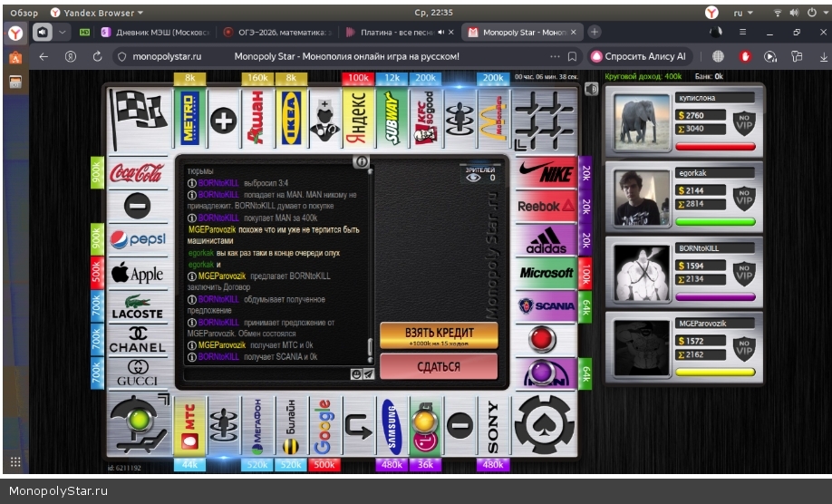The width and height of the screenshot is (832, 504).
Task: Expand the ru keyboard layout dropdown
Action: pyautogui.click(x=743, y=13)
